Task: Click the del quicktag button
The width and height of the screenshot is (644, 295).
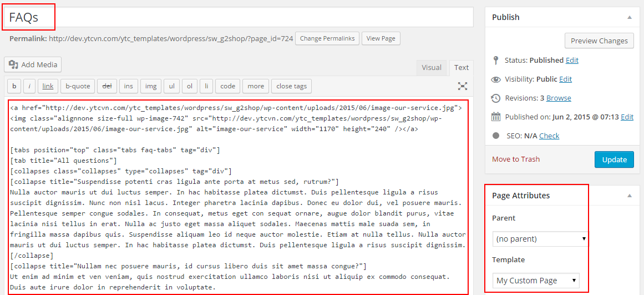Action: [107, 86]
